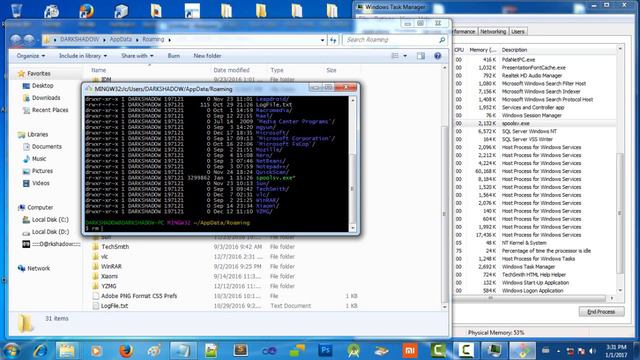
Task: Open the Organize dropdown menu
Action: click(x=31, y=56)
